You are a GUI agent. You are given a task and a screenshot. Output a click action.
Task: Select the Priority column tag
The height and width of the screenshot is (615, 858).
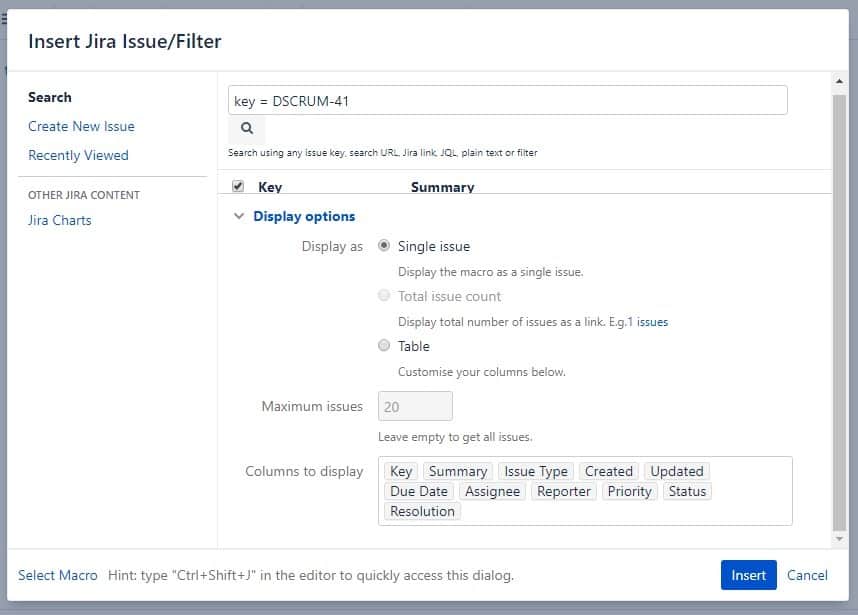(x=630, y=491)
